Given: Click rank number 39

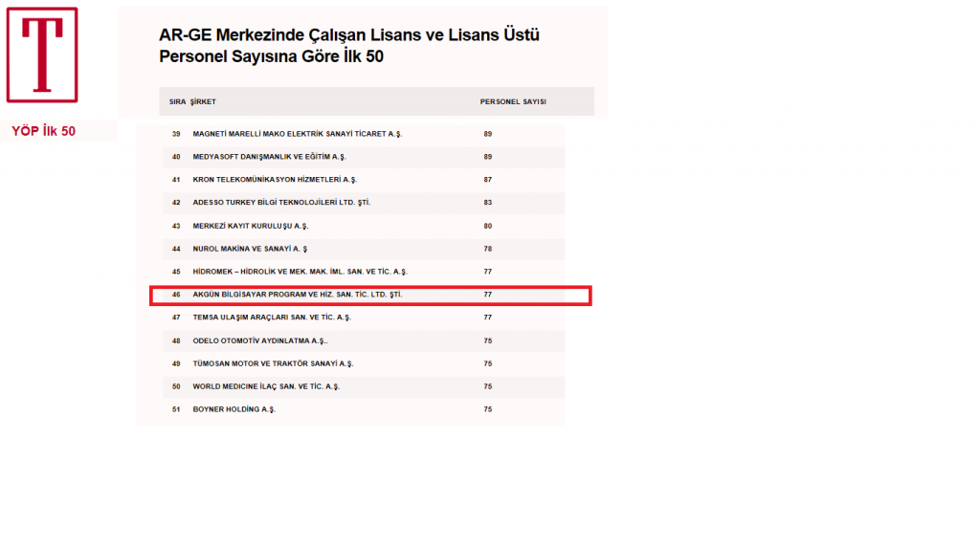Looking at the screenshot, I should coord(176,134).
